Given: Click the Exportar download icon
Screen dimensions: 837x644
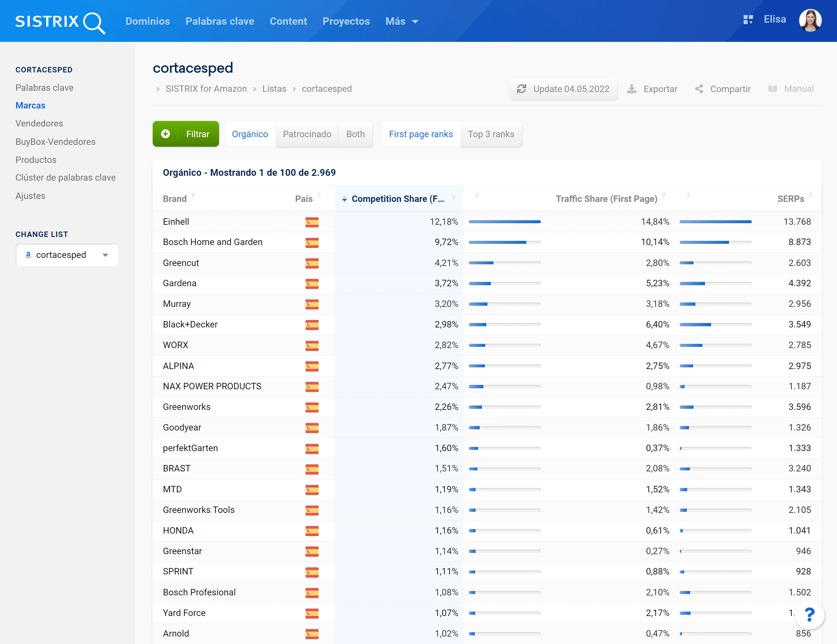Looking at the screenshot, I should (632, 89).
